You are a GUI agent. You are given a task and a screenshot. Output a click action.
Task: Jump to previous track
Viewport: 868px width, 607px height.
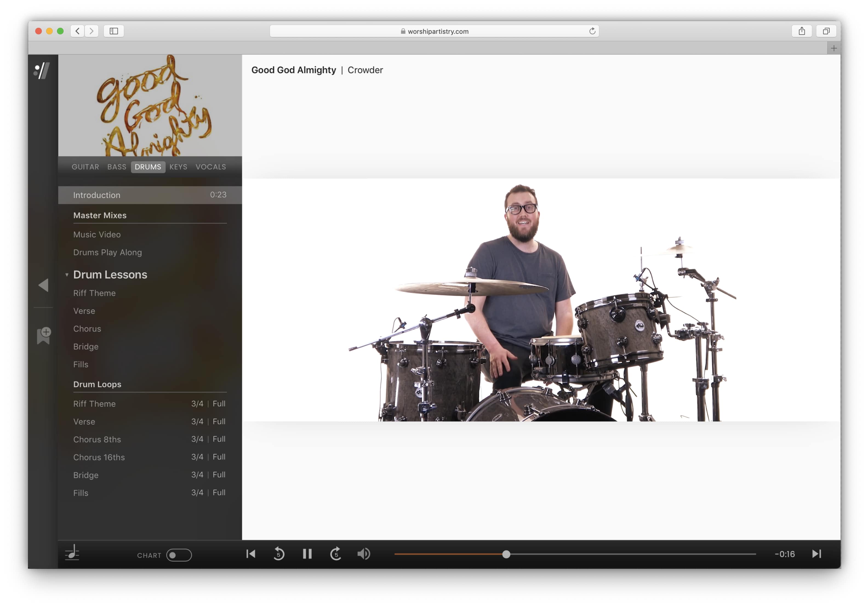(x=251, y=554)
